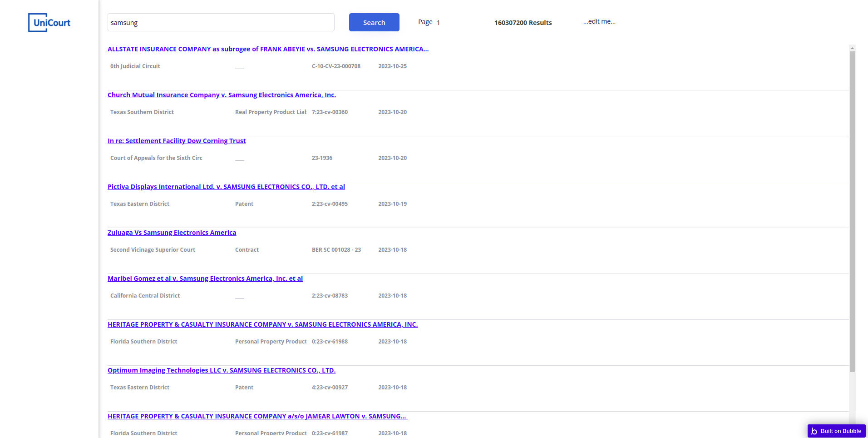Image resolution: width=868 pixels, height=438 pixels.
Task: Click the date in the Zuluaga row
Action: pyautogui.click(x=393, y=250)
